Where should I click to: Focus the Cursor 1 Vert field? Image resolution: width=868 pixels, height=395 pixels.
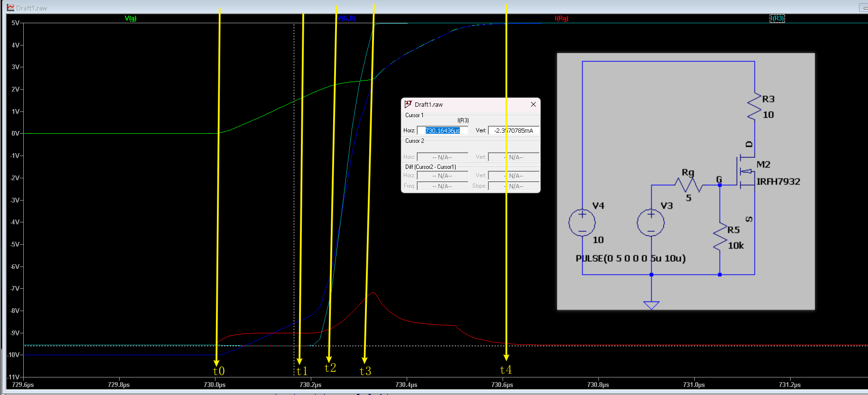click(x=513, y=130)
